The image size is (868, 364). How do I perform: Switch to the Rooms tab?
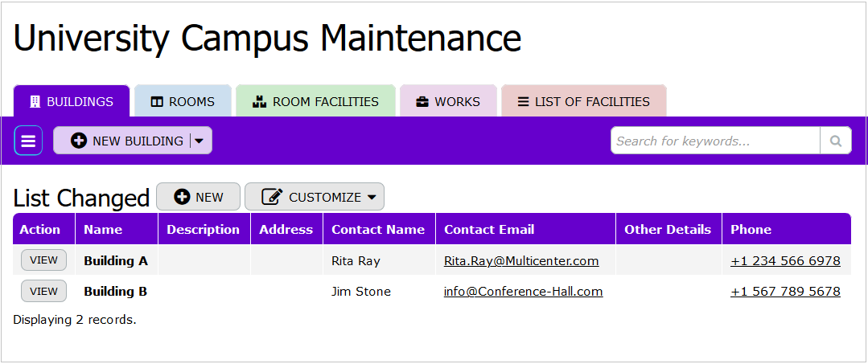(183, 102)
